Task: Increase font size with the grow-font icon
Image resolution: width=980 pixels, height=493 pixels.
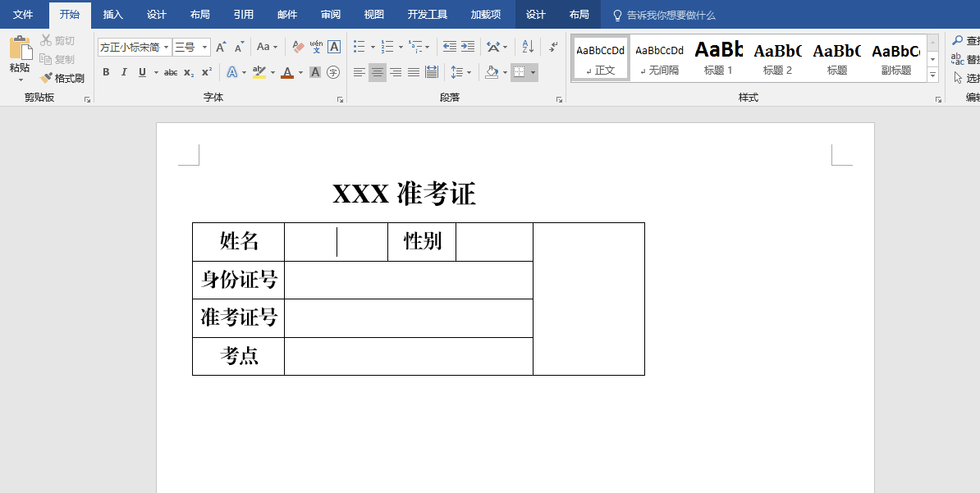Action: (x=221, y=47)
